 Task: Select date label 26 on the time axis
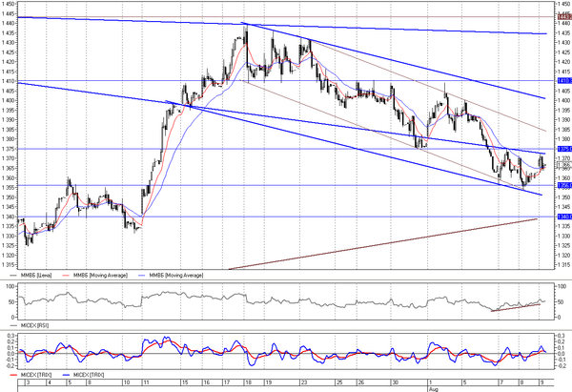360,382
